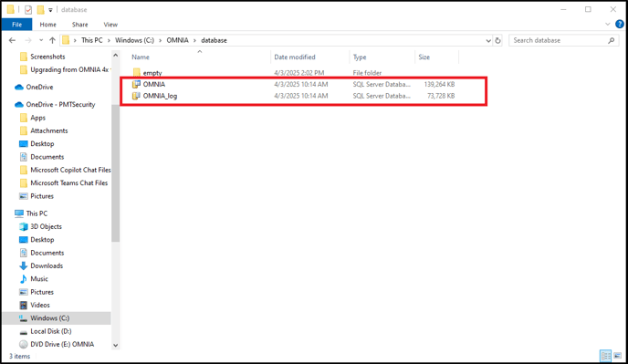Open Music in navigation pane
This screenshot has width=628, height=364.
[39, 279]
